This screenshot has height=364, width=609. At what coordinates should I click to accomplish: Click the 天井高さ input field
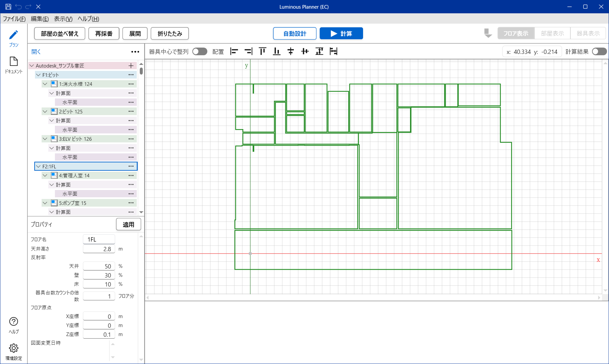click(x=99, y=249)
